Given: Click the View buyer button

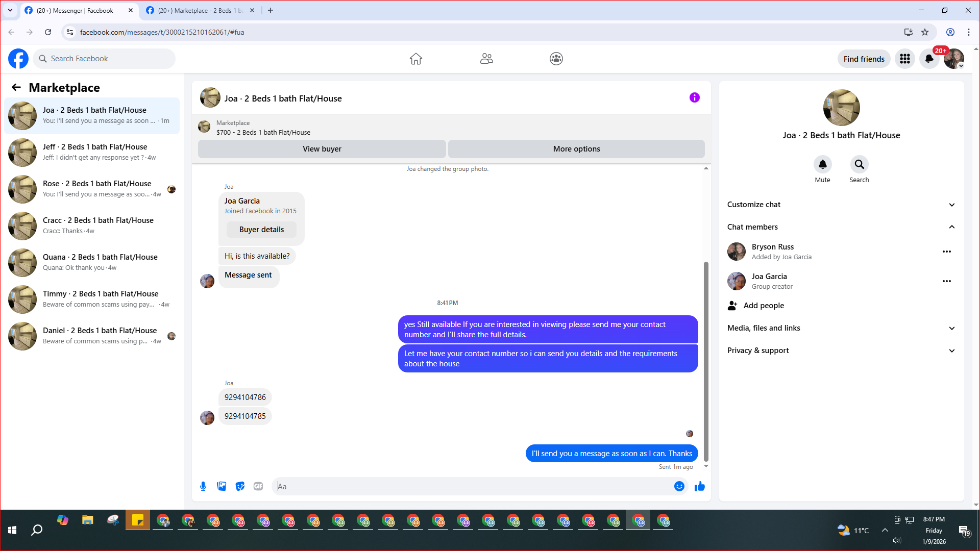Looking at the screenshot, I should click(322, 149).
